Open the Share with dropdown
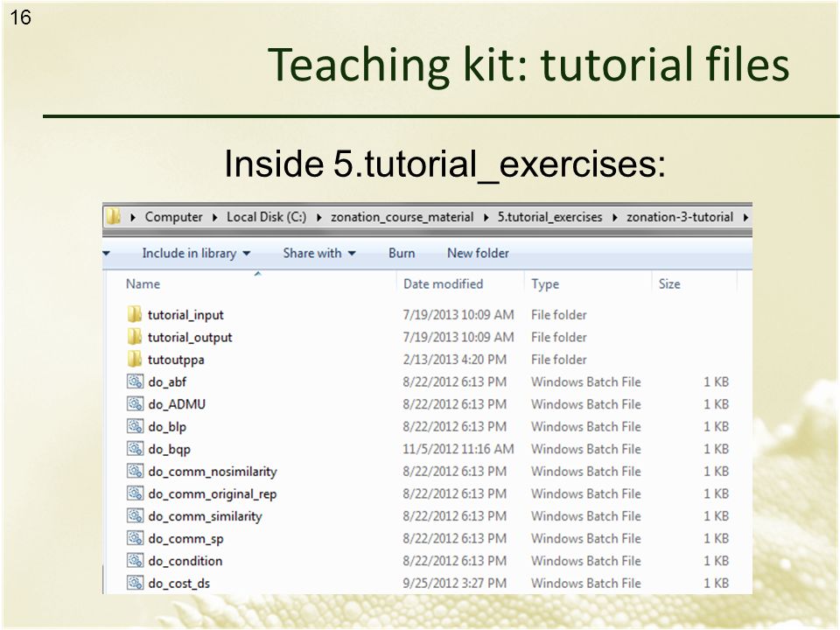The width and height of the screenshot is (840, 630). 319,253
